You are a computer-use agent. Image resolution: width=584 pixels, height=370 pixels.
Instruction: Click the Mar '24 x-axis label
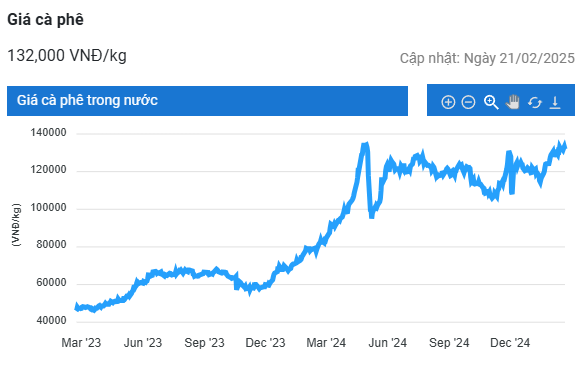click(x=326, y=343)
